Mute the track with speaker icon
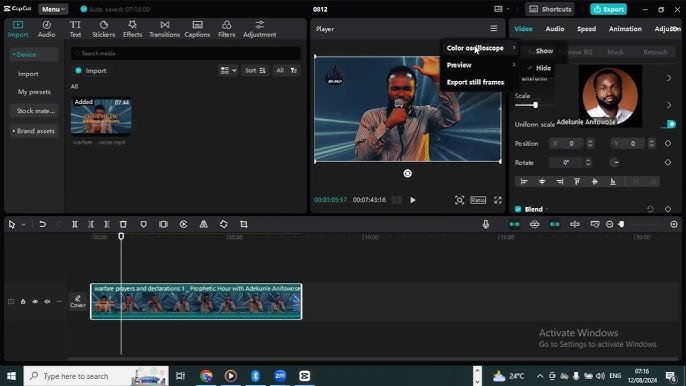 pyautogui.click(x=47, y=302)
